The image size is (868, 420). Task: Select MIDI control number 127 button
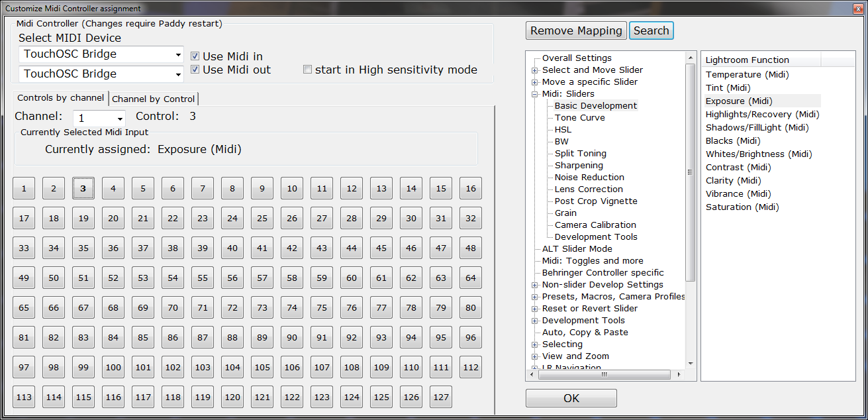pos(441,397)
